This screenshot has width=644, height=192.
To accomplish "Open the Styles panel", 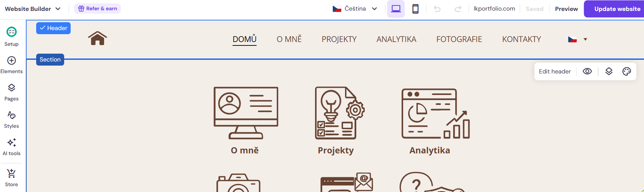I will pyautogui.click(x=12, y=120).
